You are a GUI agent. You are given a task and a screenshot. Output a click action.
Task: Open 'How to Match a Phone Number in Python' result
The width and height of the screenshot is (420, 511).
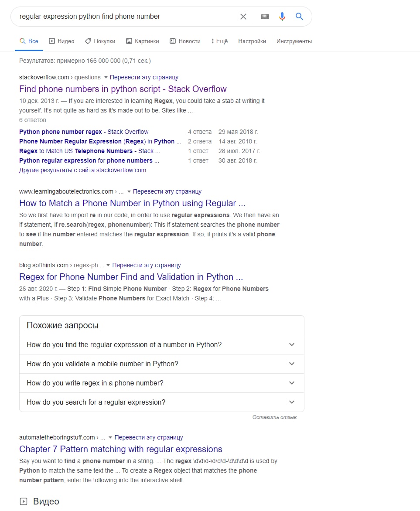[132, 203]
